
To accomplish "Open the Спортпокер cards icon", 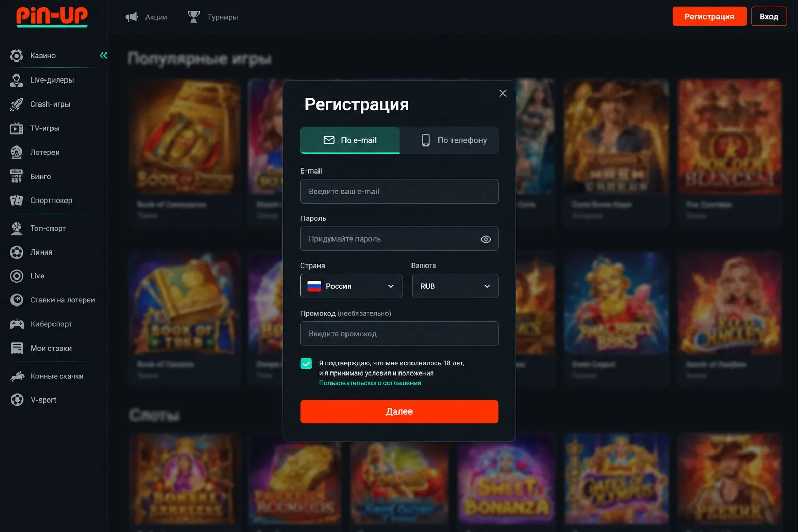I will coord(17,201).
